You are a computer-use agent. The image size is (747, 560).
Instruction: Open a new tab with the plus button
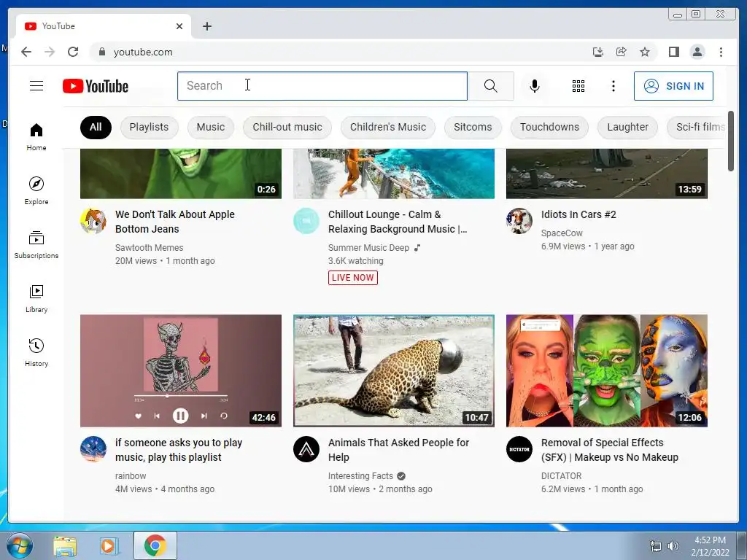[x=206, y=26]
